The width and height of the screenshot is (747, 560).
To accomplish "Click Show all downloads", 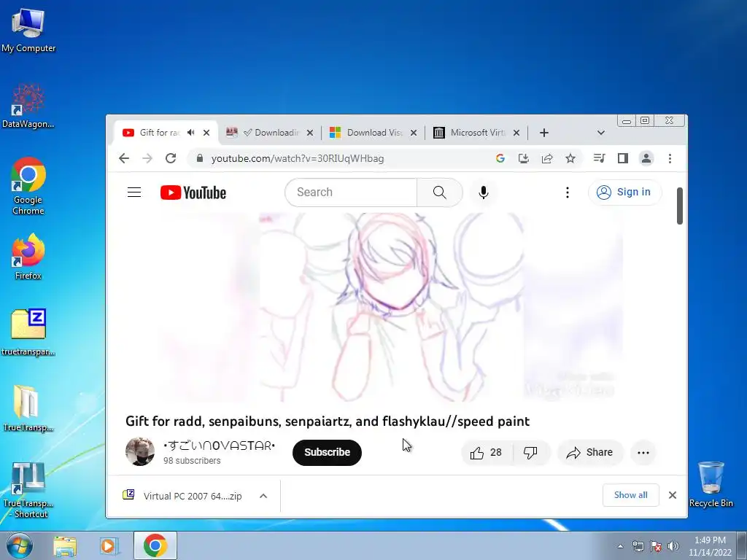I will pos(630,495).
